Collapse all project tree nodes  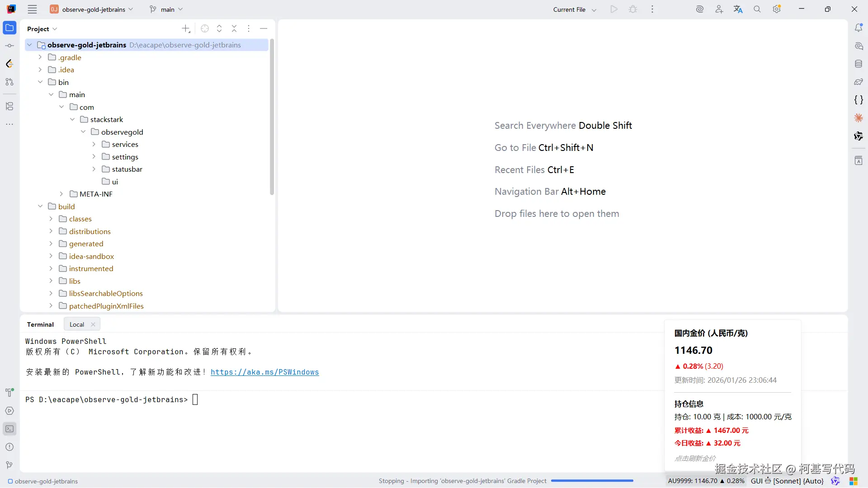234,28
